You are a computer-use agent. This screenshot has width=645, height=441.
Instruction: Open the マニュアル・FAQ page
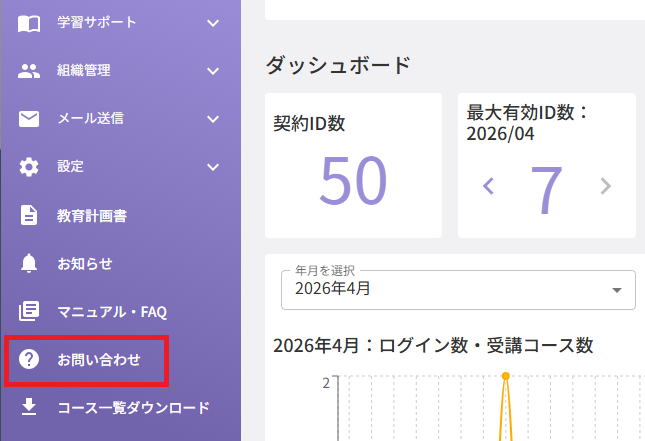[x=112, y=312]
